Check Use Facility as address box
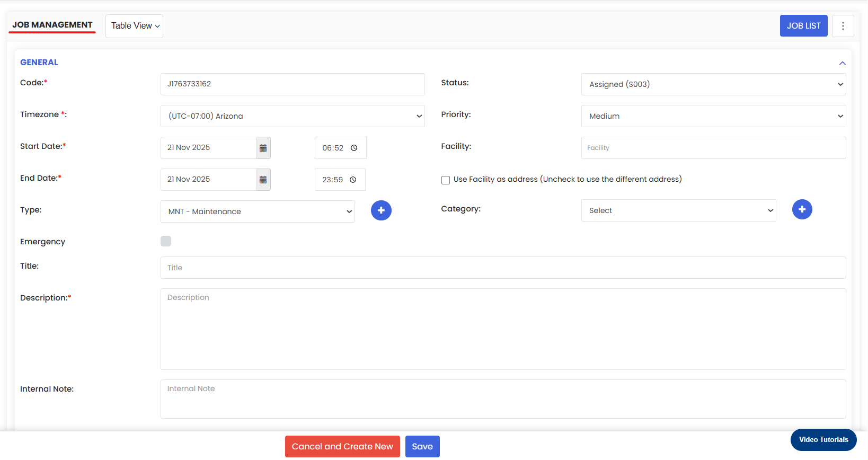This screenshot has height=460, width=868. click(x=446, y=180)
